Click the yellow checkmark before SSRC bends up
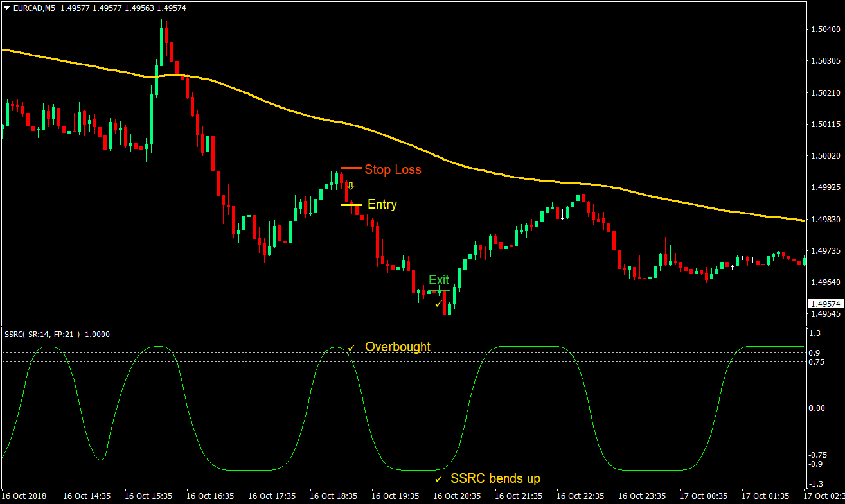Image resolution: width=845 pixels, height=504 pixels. click(440, 478)
